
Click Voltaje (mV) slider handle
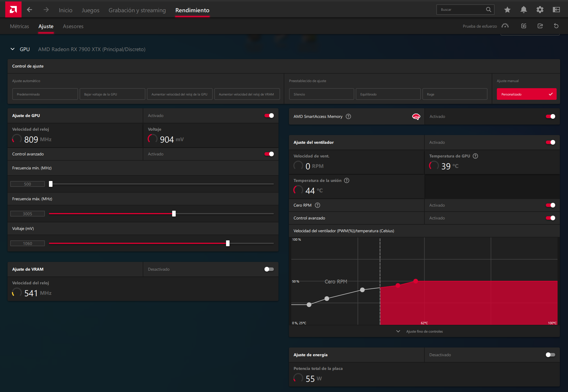(x=228, y=243)
